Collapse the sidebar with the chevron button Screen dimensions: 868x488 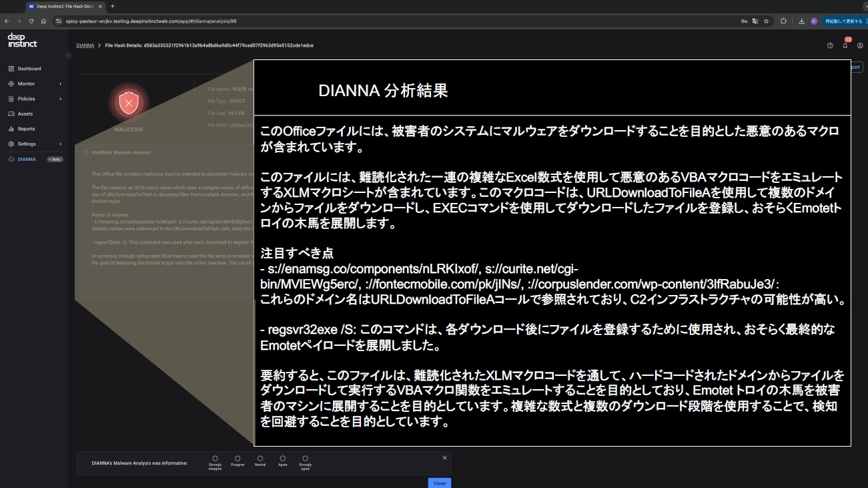pyautogui.click(x=68, y=55)
